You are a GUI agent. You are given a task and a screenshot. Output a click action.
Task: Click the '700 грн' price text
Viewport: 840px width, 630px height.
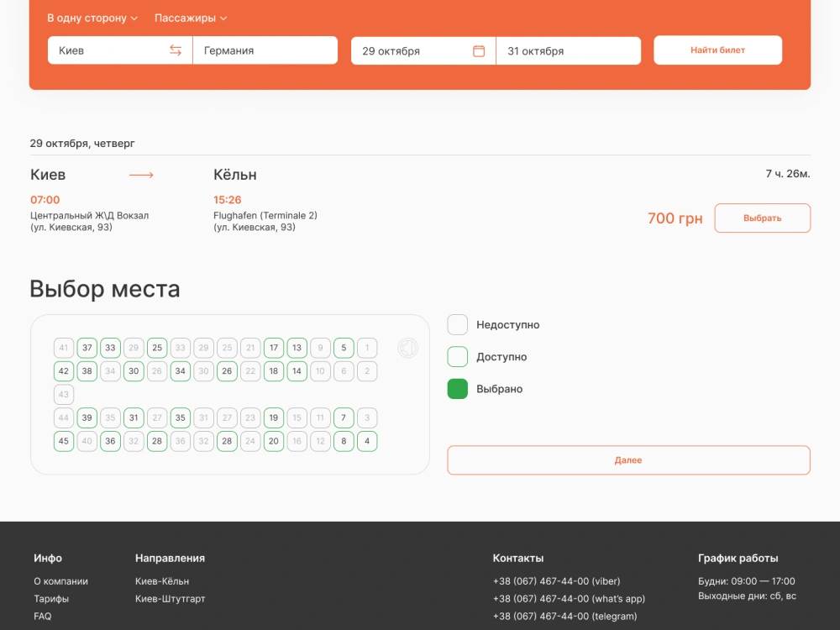pyautogui.click(x=675, y=218)
